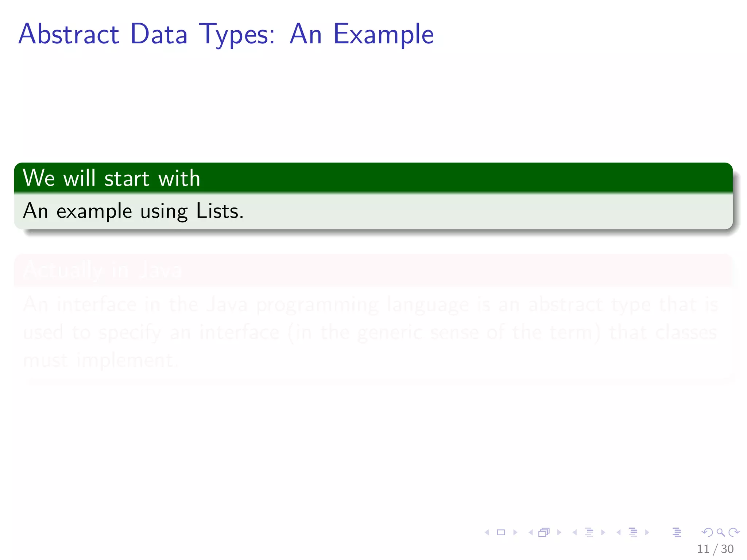The height and width of the screenshot is (560, 747).
Task: Click the go forward curved arrow
Action: (734, 533)
